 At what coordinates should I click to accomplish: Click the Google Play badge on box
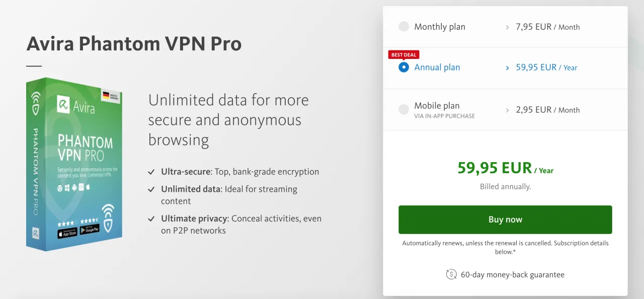click(90, 229)
